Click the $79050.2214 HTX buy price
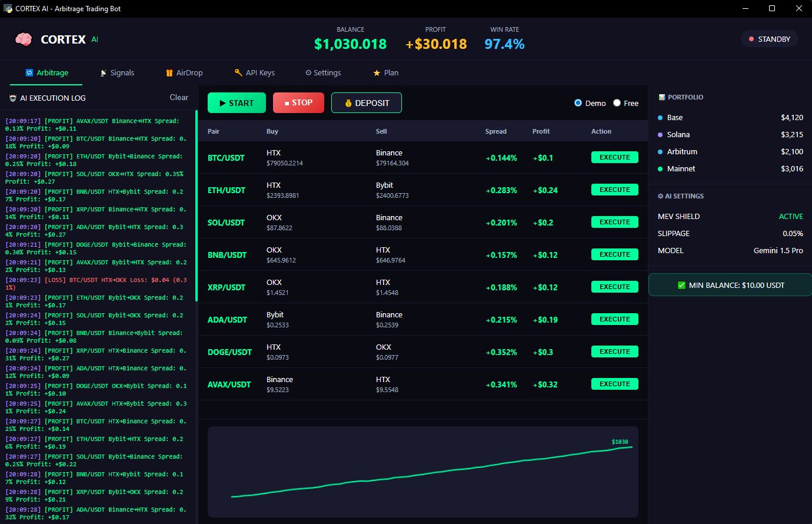Viewport: 812px width, 524px height. coord(285,163)
